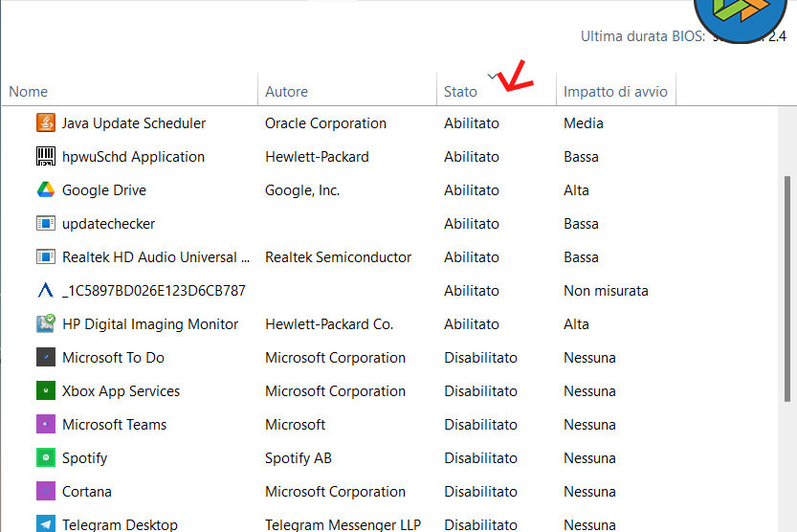Click the Realtek HD Audio icon
797x532 pixels.
(46, 257)
